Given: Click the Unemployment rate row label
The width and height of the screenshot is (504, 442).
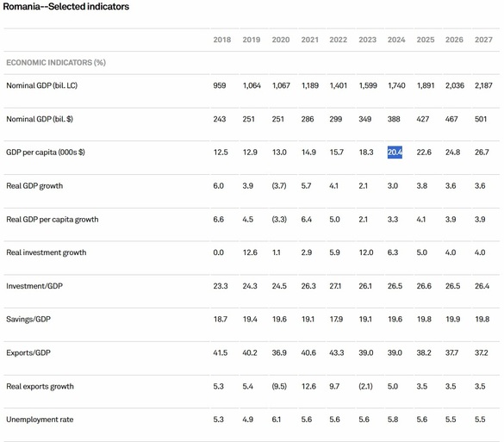Looking at the screenshot, I should pyautogui.click(x=40, y=420).
